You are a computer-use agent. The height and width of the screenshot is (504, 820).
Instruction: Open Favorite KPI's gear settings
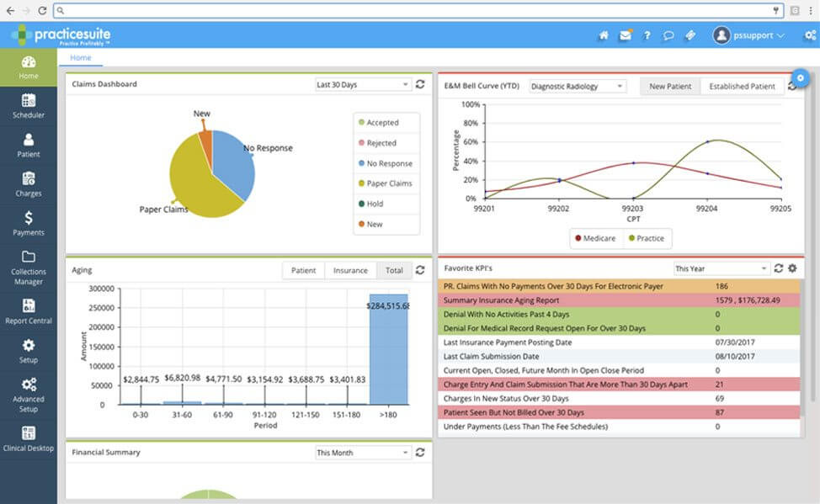[x=792, y=268]
